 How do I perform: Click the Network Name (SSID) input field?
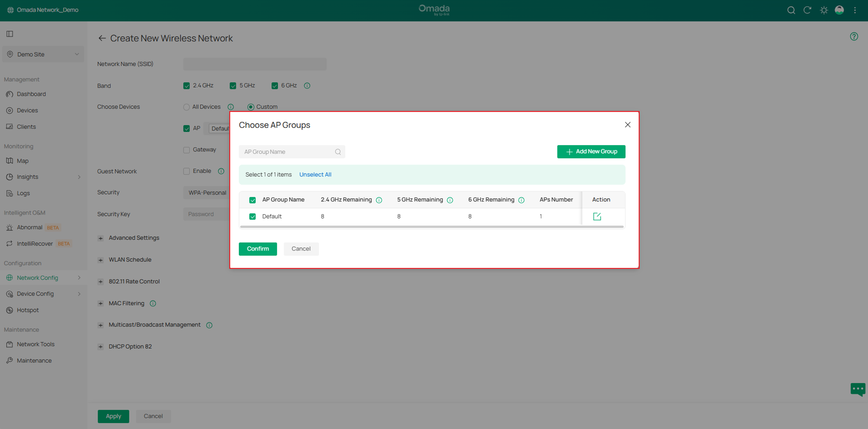click(255, 64)
